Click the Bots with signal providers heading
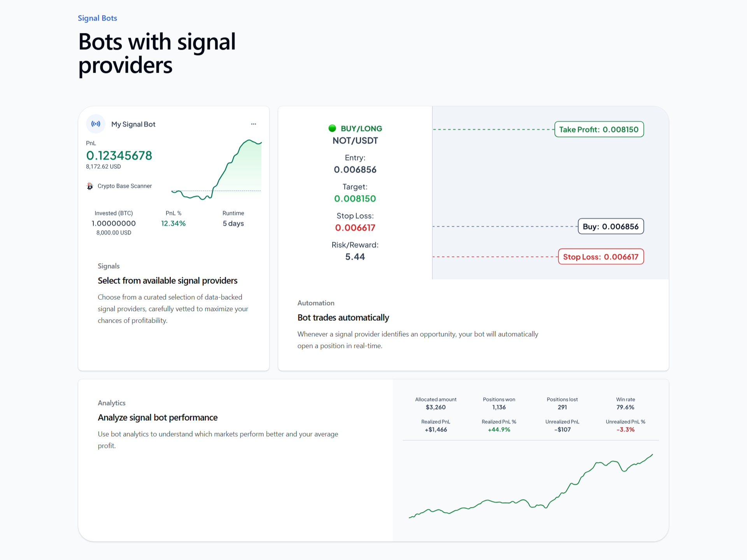 pos(156,53)
